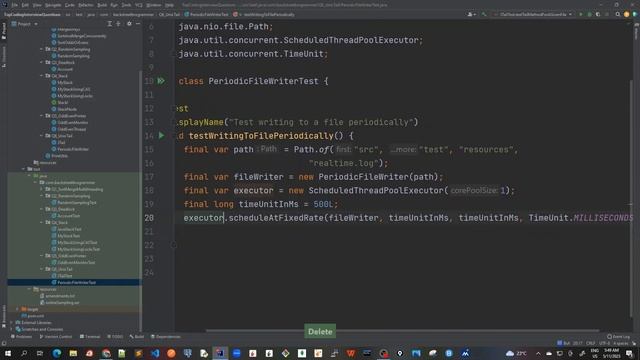This screenshot has height=360, width=640.
Task: Open the File menu
Action: 15,5
